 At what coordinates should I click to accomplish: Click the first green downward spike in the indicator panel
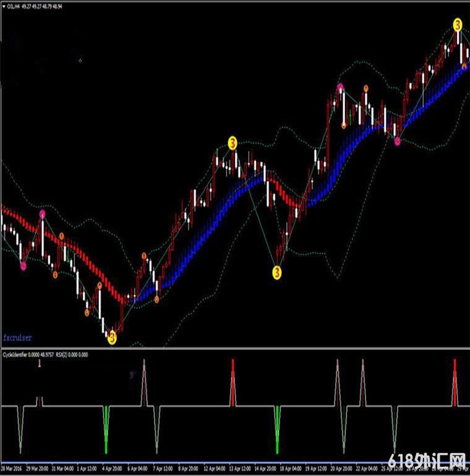click(106, 433)
